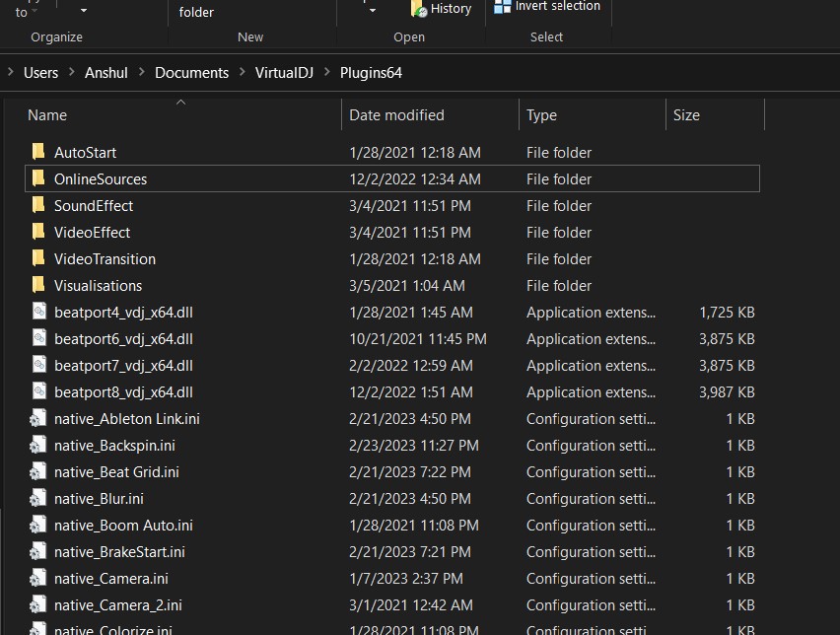Sort files by Size column header
The width and height of the screenshot is (840, 635).
[715, 114]
